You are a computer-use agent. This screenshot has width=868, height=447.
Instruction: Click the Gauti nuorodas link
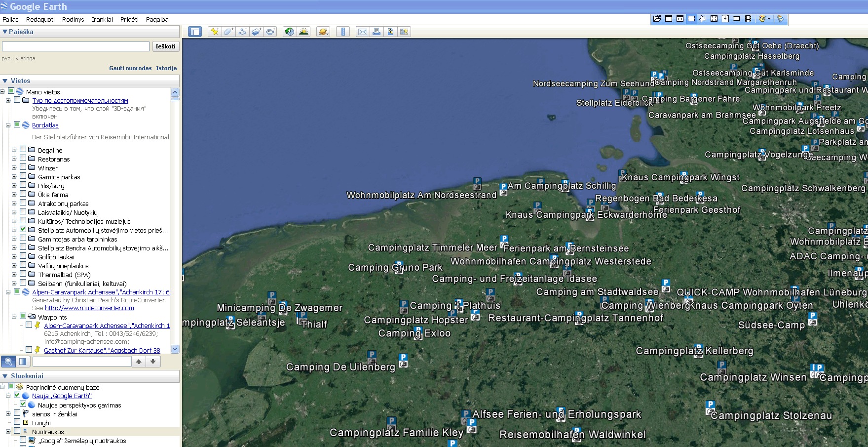click(x=130, y=68)
